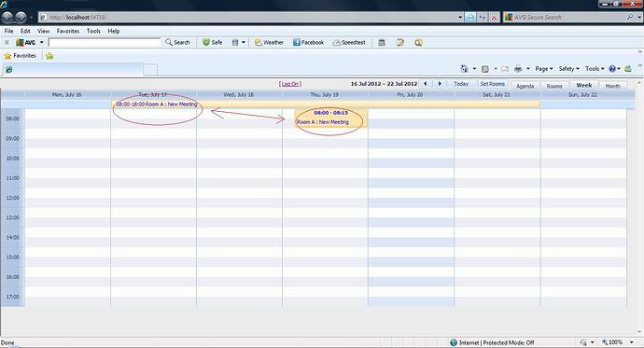
Task: Go to the previous week arrow
Action: tap(426, 84)
